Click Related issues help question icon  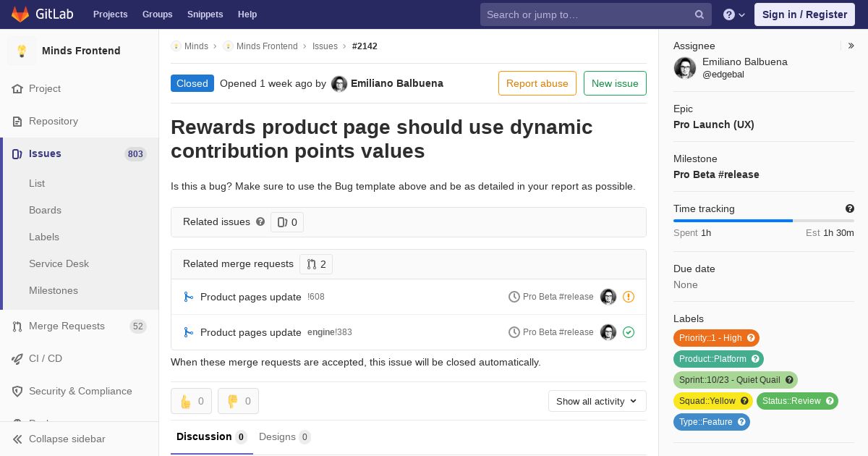(260, 221)
